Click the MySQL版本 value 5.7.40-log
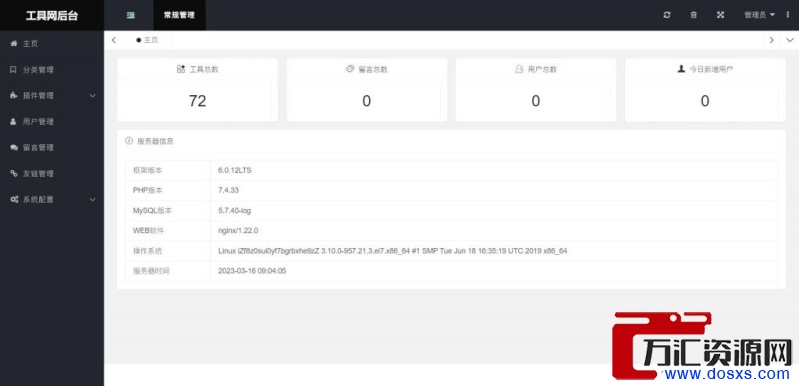 click(x=234, y=210)
